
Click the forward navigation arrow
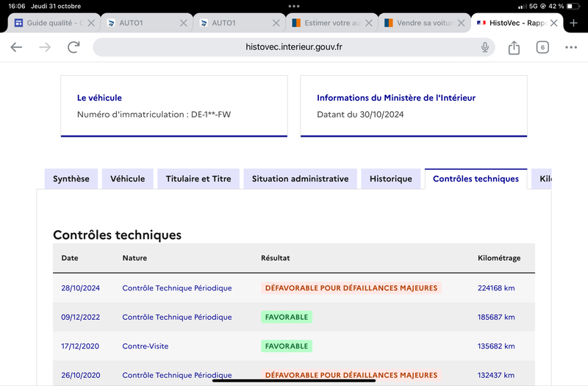45,47
